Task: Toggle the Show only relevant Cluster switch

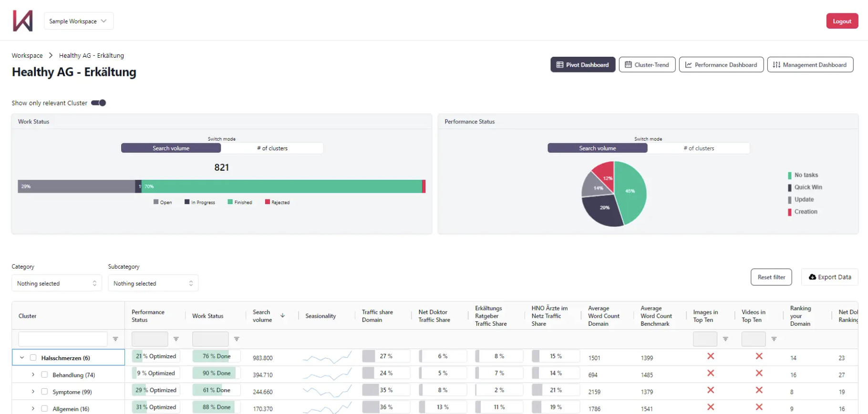Action: 99,103
